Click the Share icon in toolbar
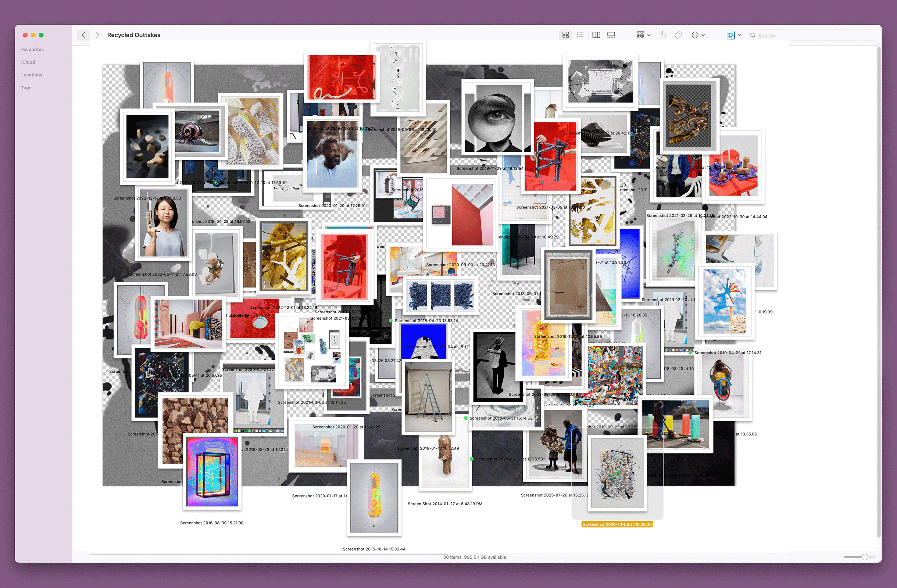The height and width of the screenshot is (588, 897). (662, 35)
